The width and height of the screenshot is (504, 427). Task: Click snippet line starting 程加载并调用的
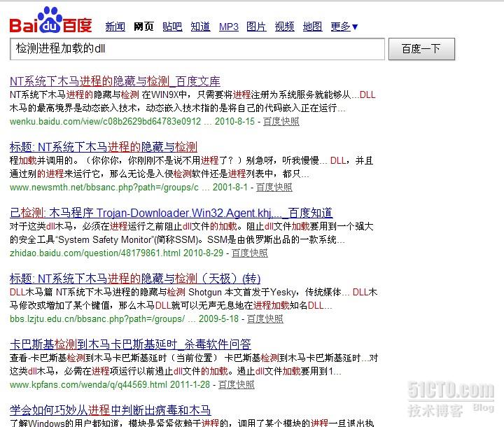point(192,160)
